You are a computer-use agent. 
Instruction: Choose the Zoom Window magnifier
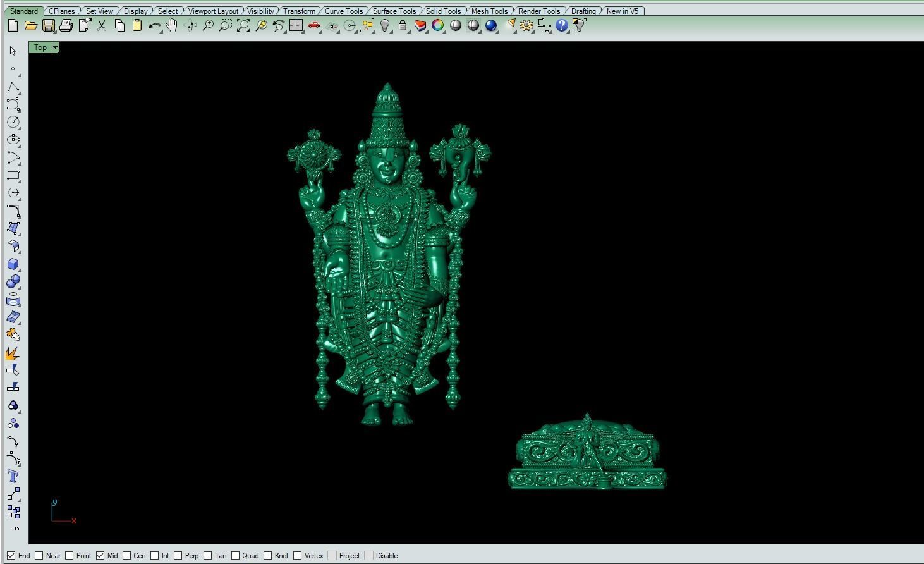pyautogui.click(x=226, y=26)
